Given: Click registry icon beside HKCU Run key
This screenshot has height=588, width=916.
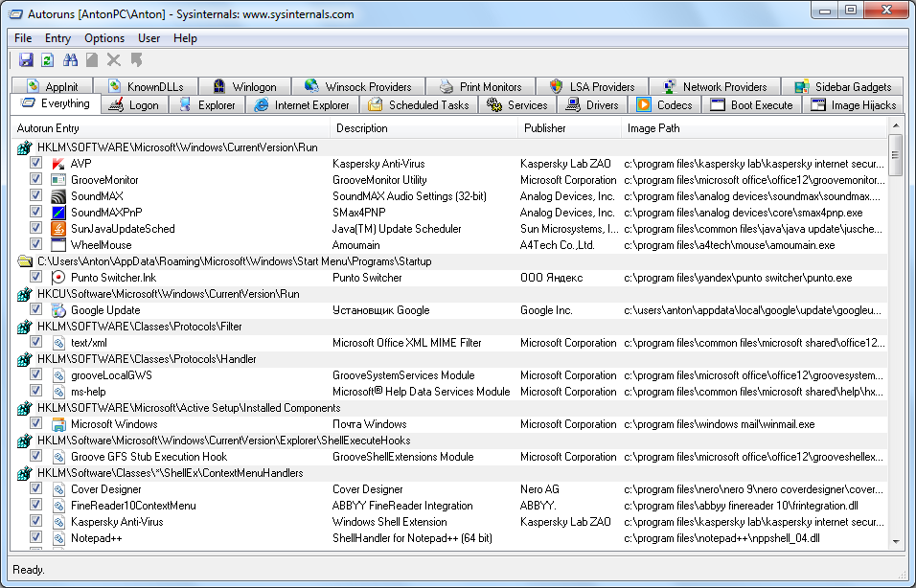Looking at the screenshot, I should (25, 294).
